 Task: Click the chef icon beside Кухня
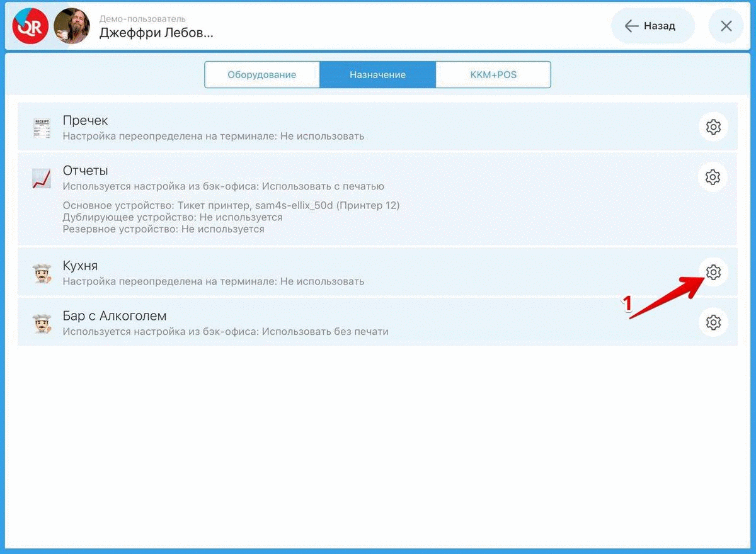42,273
